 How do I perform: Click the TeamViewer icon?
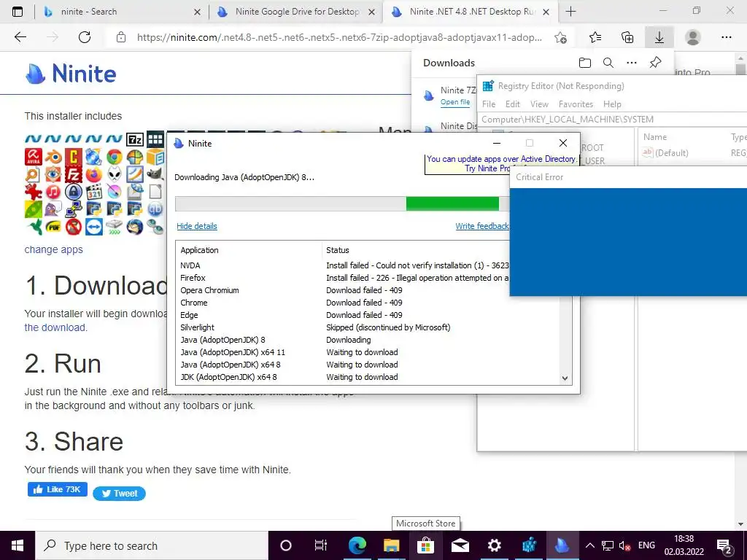coord(94,227)
